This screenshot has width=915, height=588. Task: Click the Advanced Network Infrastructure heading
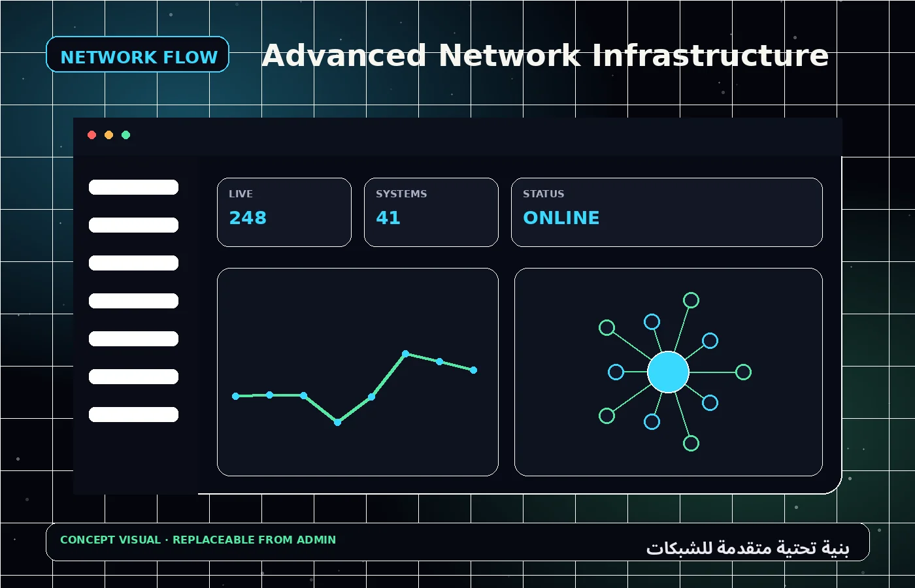[x=545, y=56]
